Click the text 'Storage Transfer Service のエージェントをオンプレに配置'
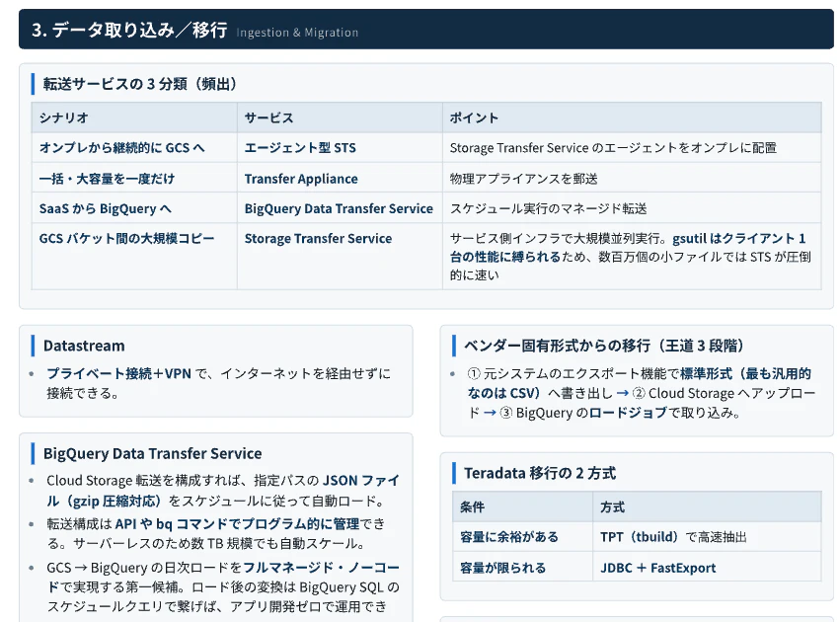This screenshot has width=840, height=622. 613,148
